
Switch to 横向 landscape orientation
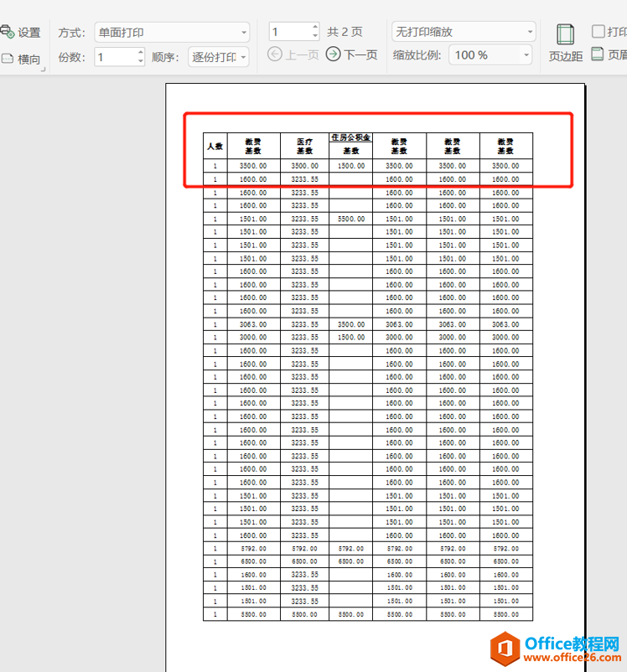[21, 59]
